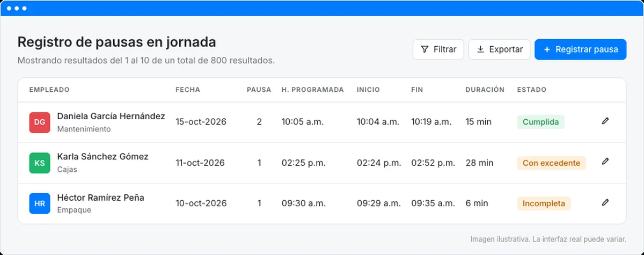Open the Filtrar filter options
Screen dimensions: 644x255
438,49
